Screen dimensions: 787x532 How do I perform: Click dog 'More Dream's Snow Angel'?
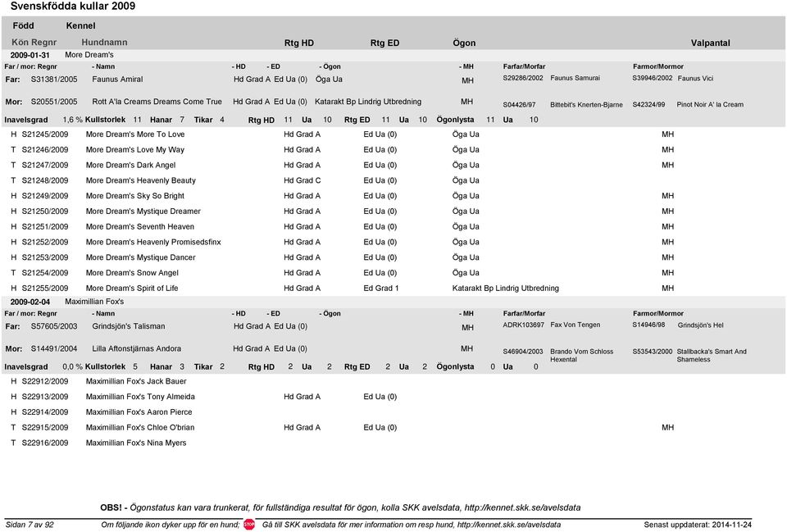[x=132, y=272]
